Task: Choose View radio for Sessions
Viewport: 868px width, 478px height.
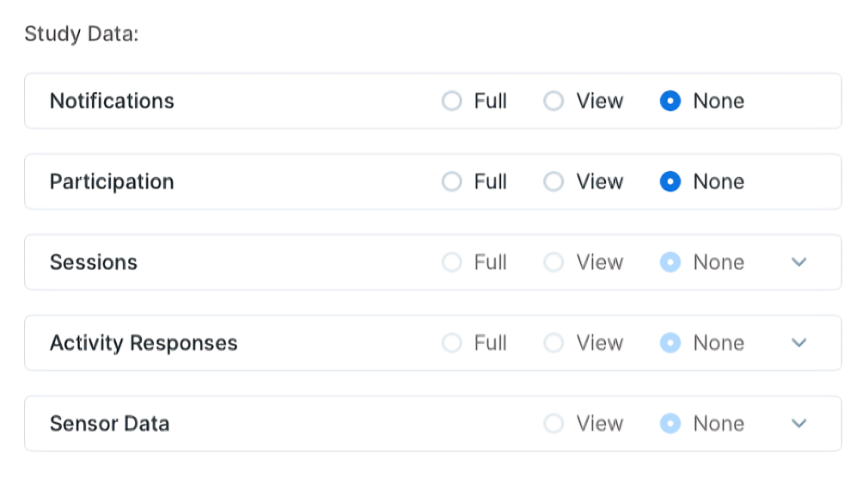Action: coord(554,263)
